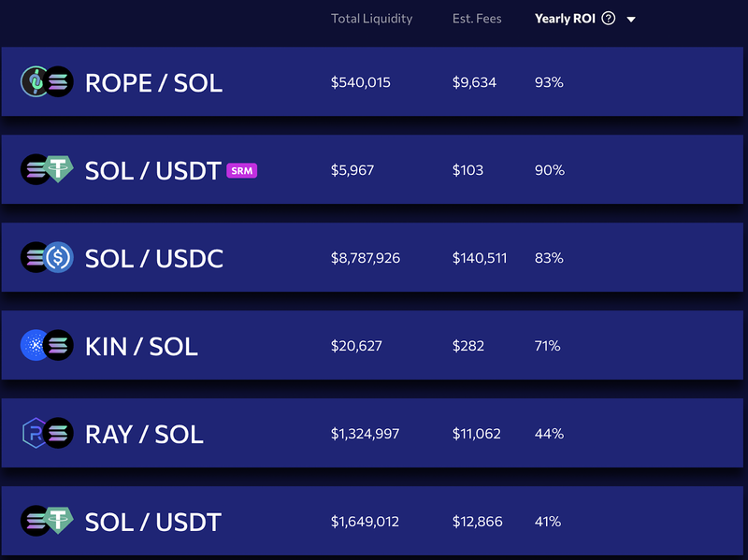Open the sort options next to Yearly ROI

632,19
